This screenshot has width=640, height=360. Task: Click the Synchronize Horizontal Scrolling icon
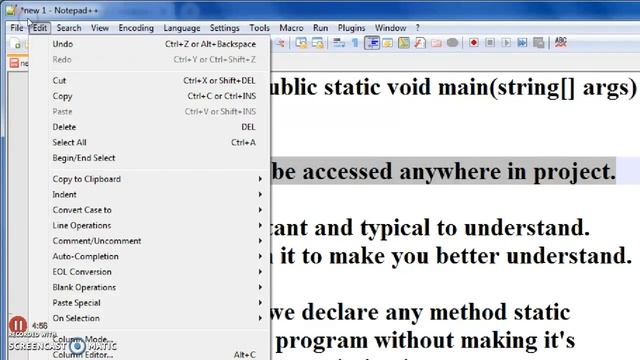click(x=318, y=43)
